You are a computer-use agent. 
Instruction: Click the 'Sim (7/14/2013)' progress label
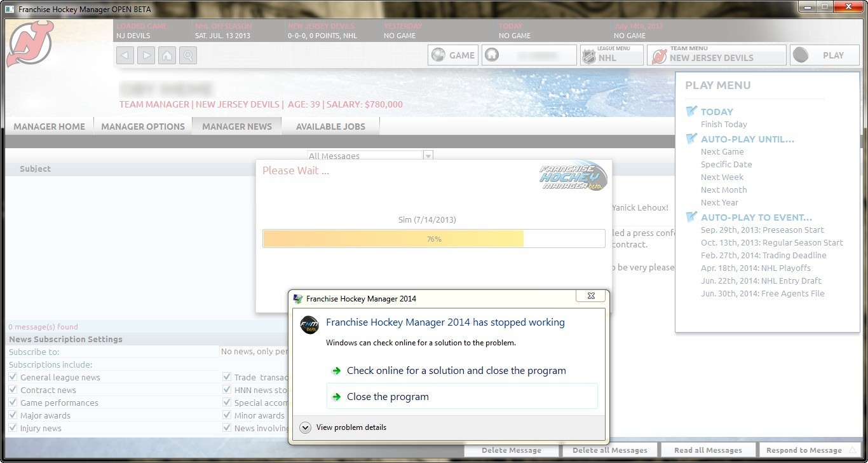[x=427, y=220]
